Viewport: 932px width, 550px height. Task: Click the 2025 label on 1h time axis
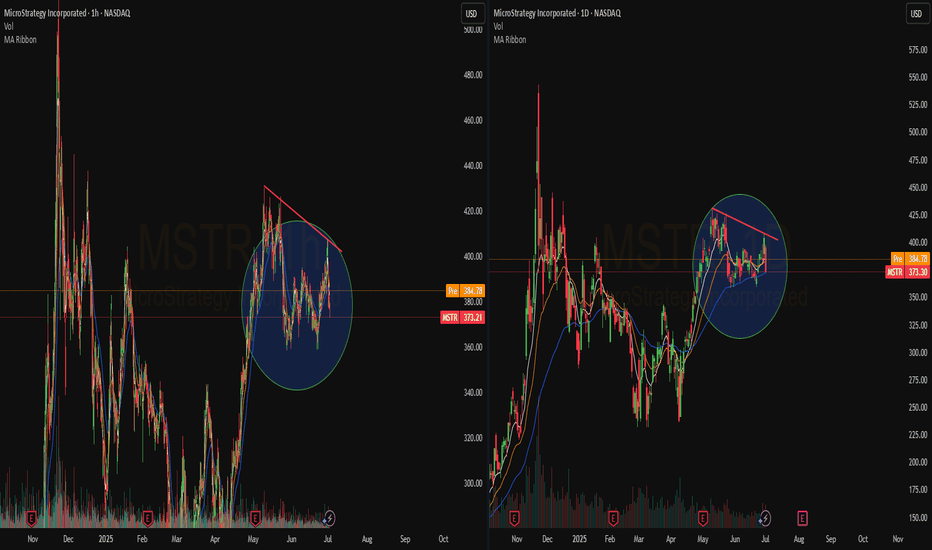106,539
